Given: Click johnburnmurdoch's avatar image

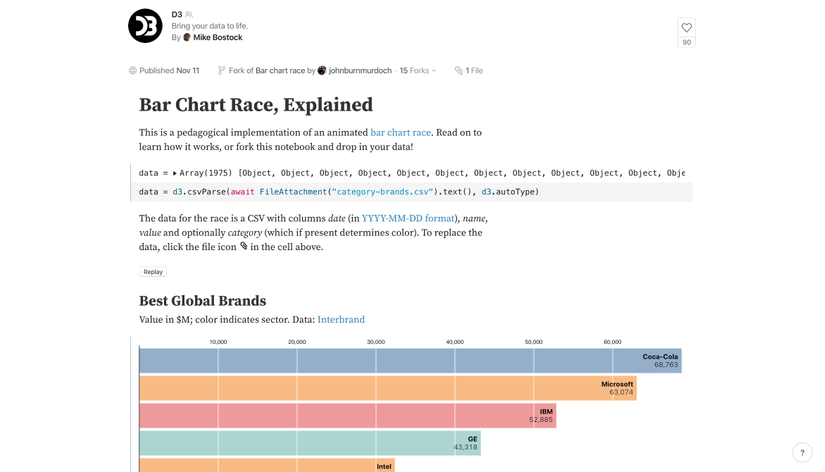Looking at the screenshot, I should [x=322, y=71].
